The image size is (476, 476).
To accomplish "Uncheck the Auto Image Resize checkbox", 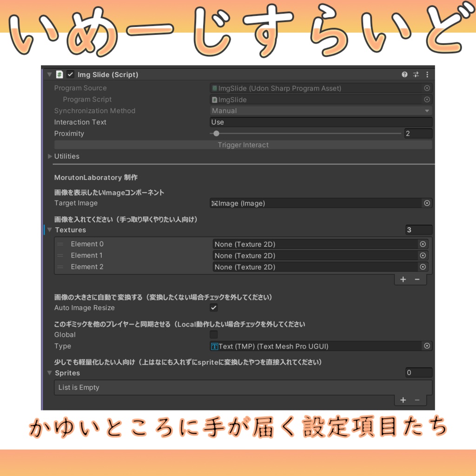I will [213, 308].
